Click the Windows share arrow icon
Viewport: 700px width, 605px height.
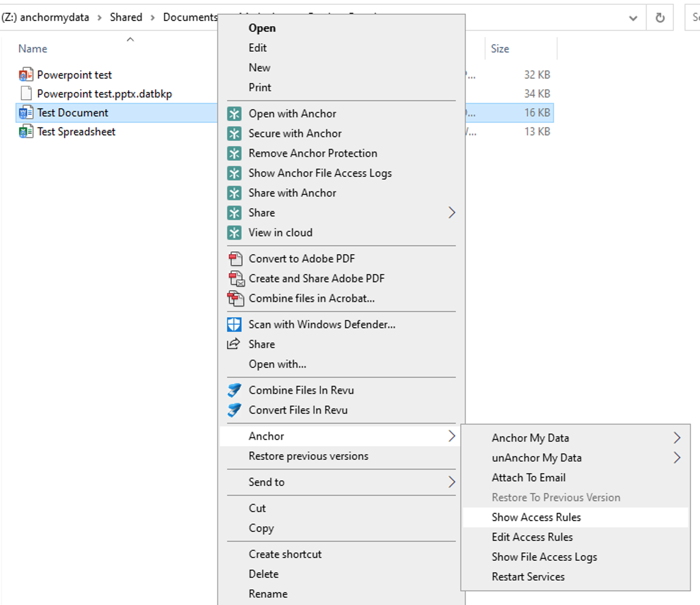click(x=234, y=344)
